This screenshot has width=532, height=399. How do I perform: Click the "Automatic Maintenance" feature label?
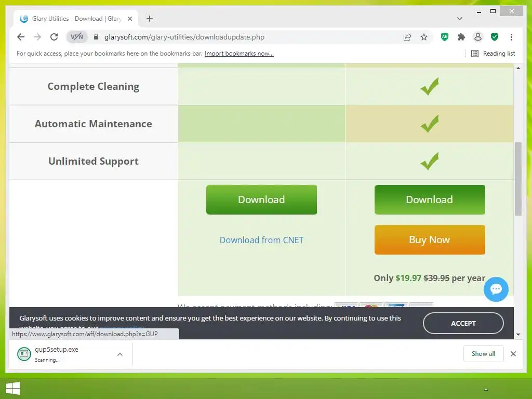click(94, 124)
